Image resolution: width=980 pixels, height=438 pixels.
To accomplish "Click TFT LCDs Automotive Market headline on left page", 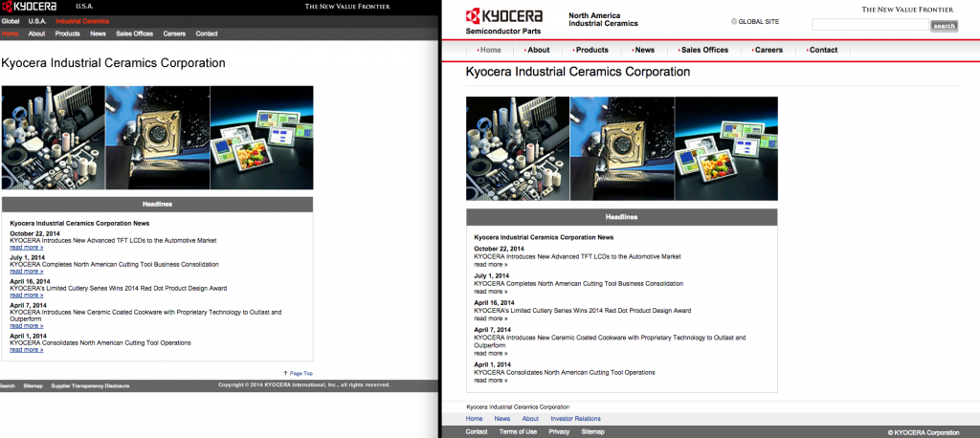I will click(x=113, y=241).
